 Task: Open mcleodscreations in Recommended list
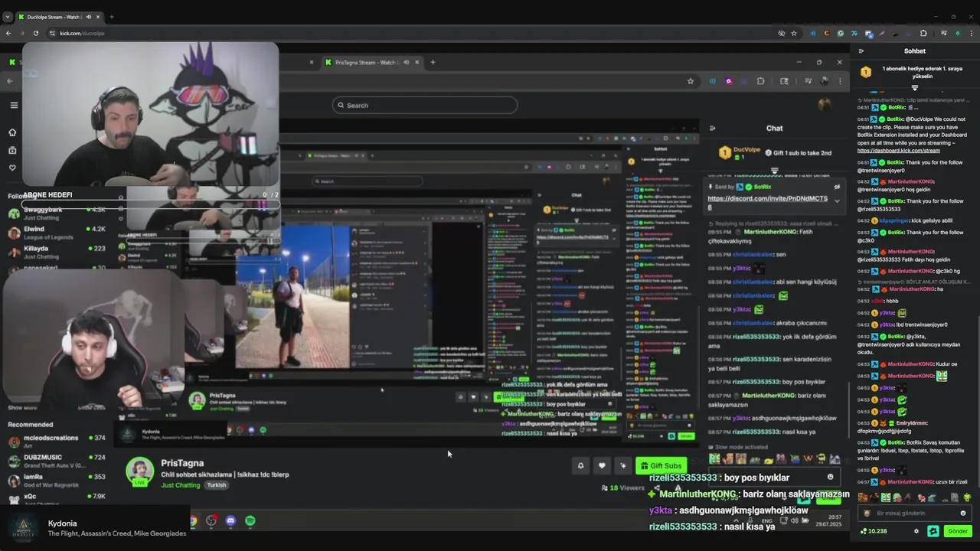57,441
